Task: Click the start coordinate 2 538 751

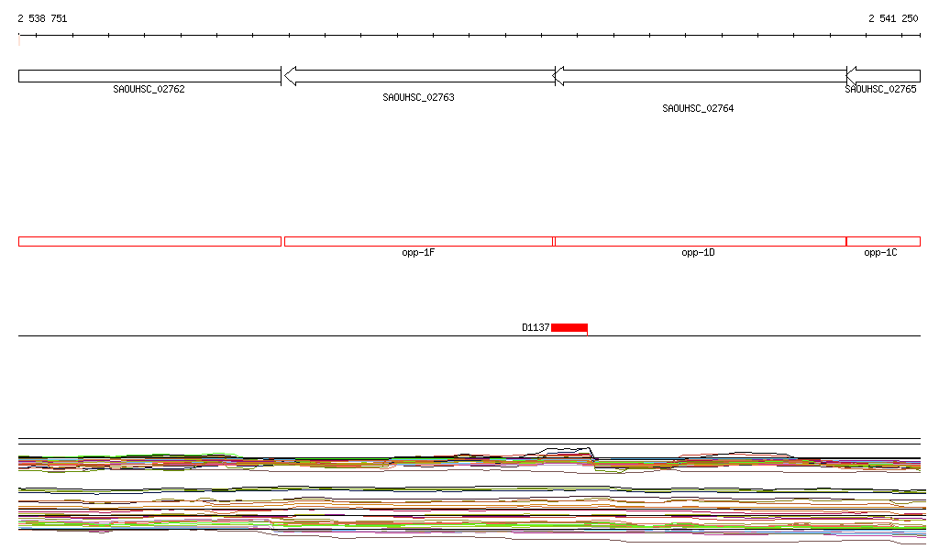Action: click(42, 18)
